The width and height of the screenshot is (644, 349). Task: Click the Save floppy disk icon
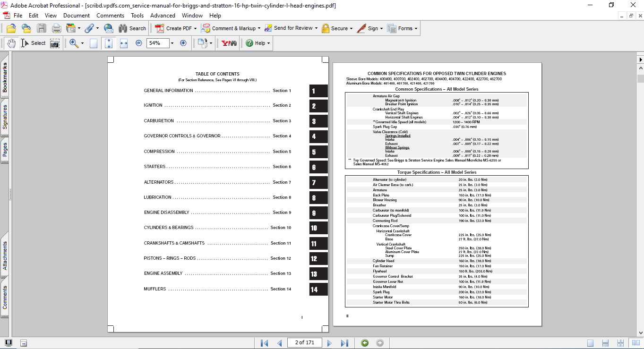click(42, 28)
